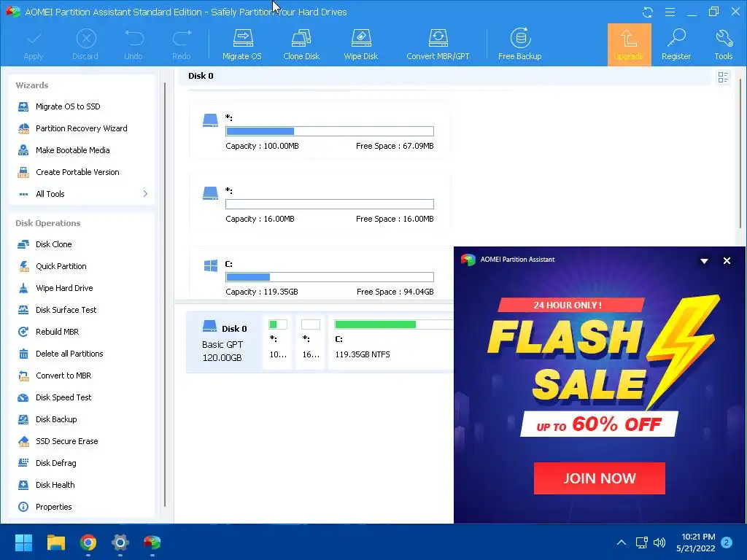Click Free Backup in the toolbar
This screenshot has height=560, width=747.
pyautogui.click(x=519, y=44)
